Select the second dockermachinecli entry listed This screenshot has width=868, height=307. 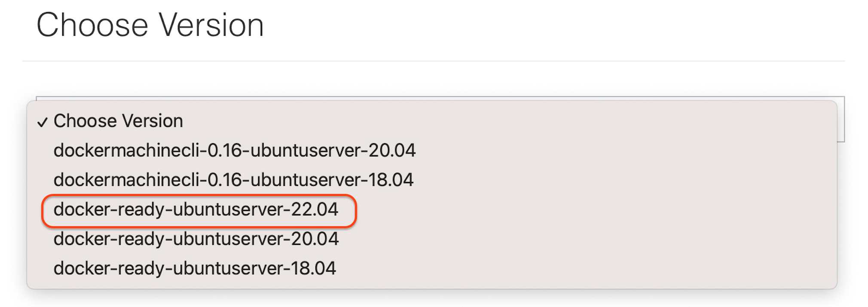[233, 180]
